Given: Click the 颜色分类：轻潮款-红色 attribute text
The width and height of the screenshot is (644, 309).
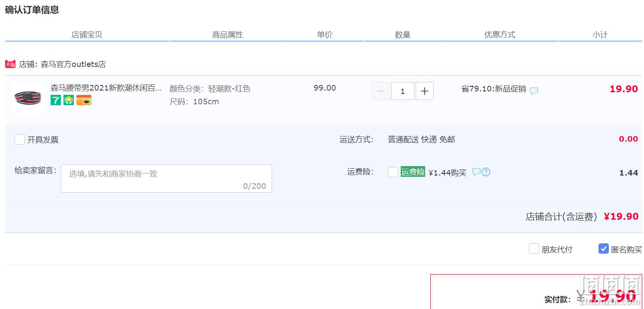Looking at the screenshot, I should pyautogui.click(x=210, y=89).
